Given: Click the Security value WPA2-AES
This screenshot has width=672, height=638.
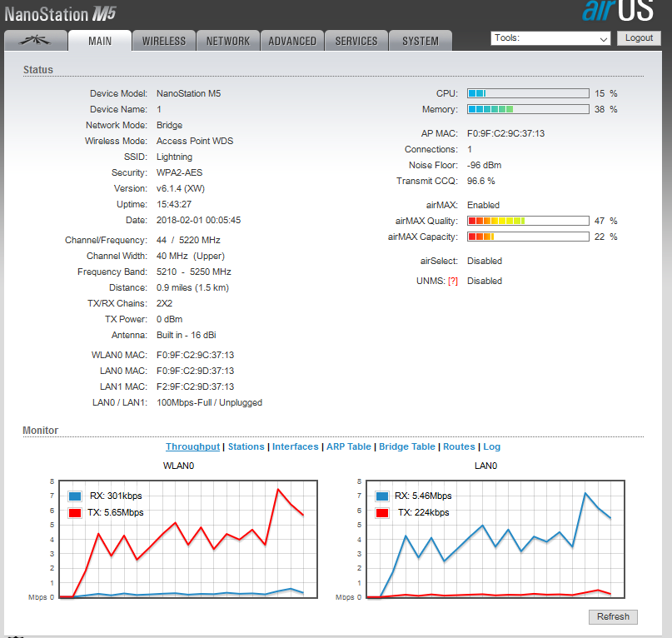Looking at the screenshot, I should [x=180, y=172].
